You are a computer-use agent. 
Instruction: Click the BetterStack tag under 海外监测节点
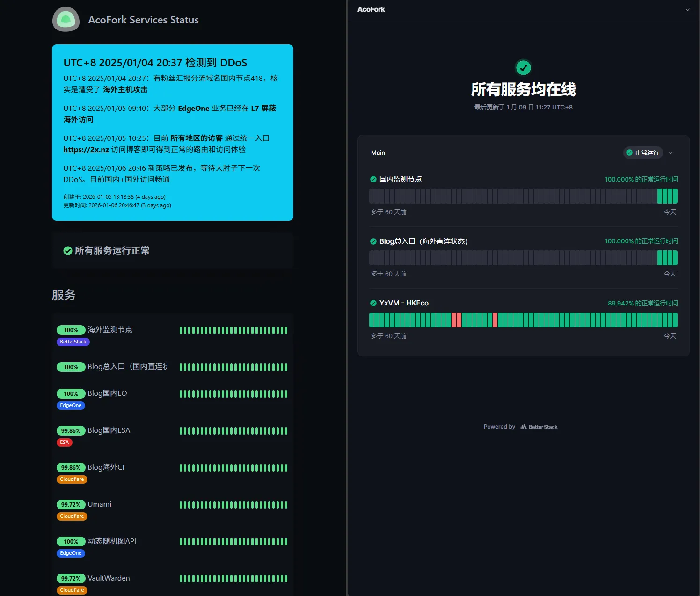[x=73, y=342]
